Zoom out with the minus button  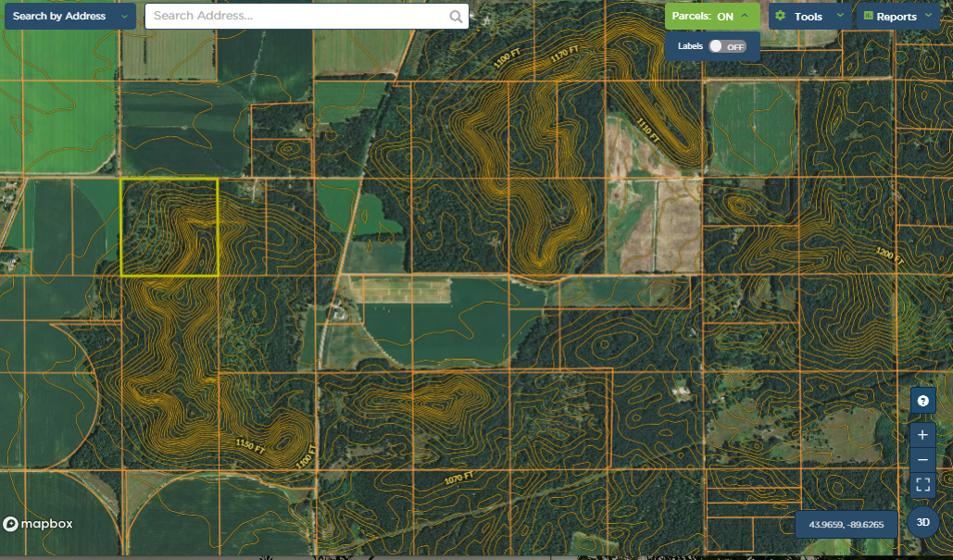pyautogui.click(x=922, y=460)
